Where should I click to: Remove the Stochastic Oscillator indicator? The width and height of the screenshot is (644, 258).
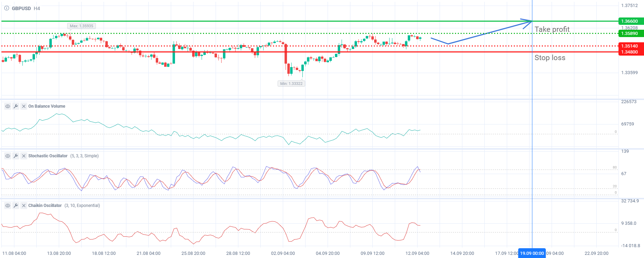coord(24,156)
